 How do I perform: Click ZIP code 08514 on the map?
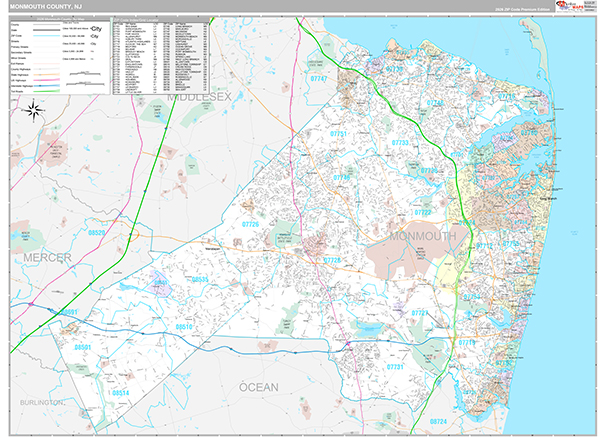pos(120,393)
